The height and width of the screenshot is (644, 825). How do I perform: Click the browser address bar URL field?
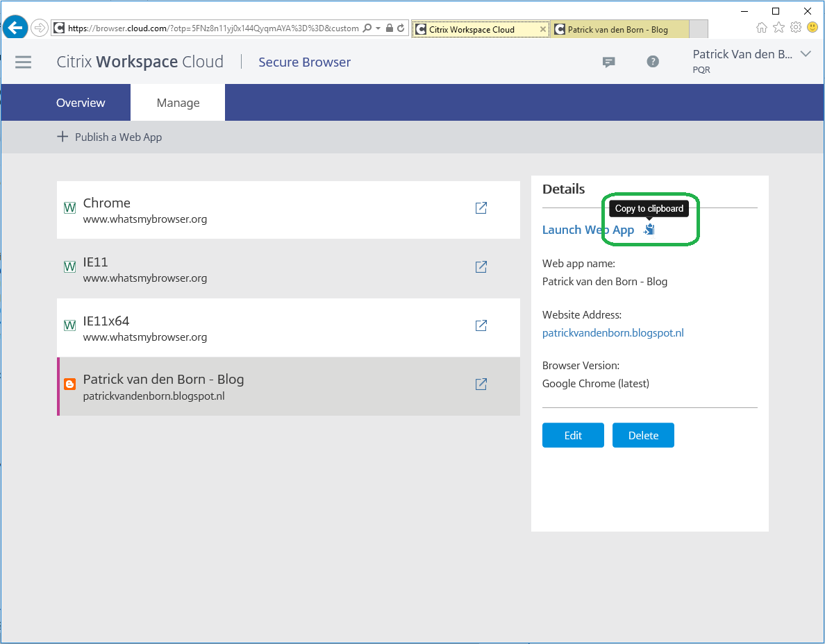213,28
